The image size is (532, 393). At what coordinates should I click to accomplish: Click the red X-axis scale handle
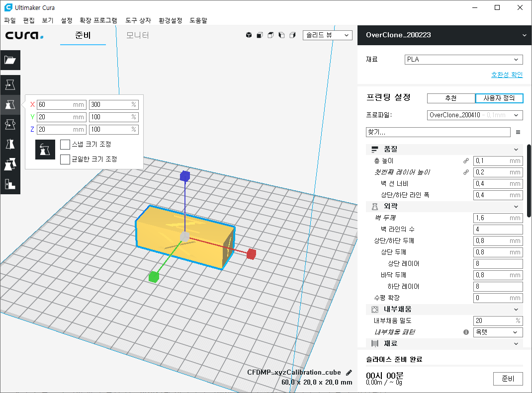pos(251,253)
